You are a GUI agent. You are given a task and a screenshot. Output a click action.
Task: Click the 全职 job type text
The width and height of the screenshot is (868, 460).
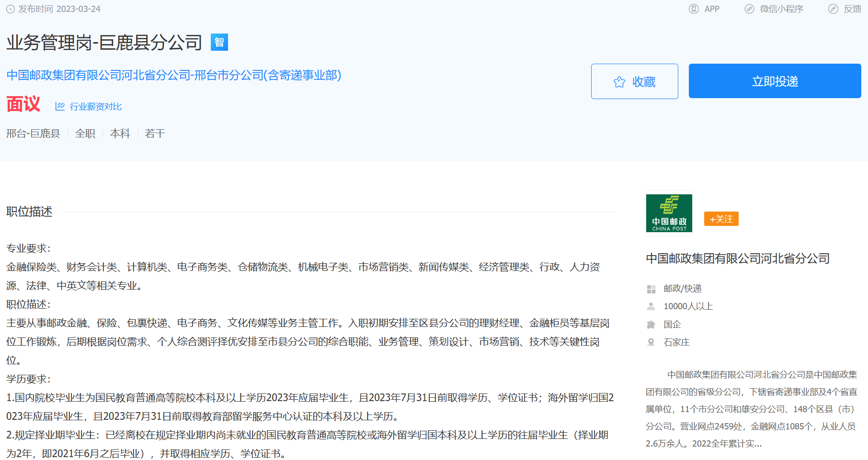(85, 134)
